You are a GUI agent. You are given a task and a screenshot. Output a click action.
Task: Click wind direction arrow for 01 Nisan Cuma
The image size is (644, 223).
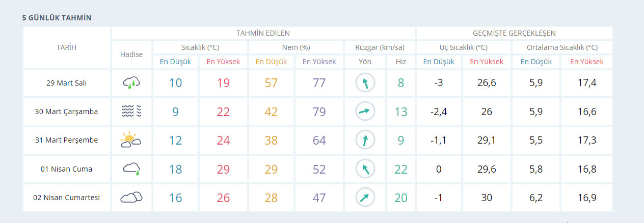365,169
